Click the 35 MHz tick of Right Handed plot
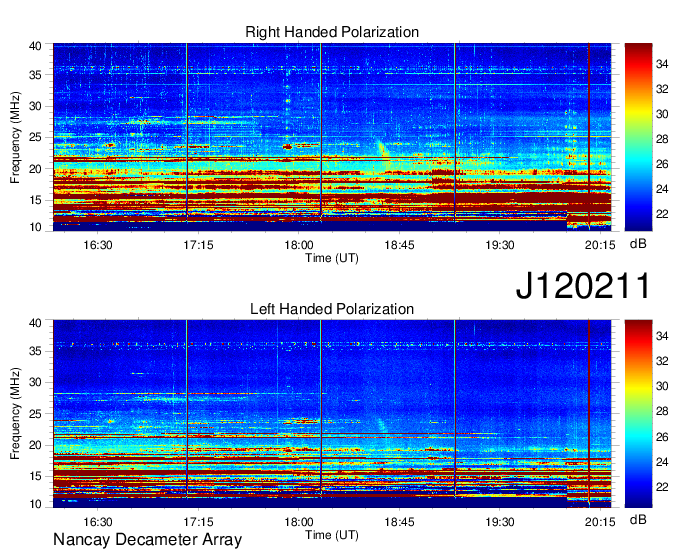 (x=35, y=75)
